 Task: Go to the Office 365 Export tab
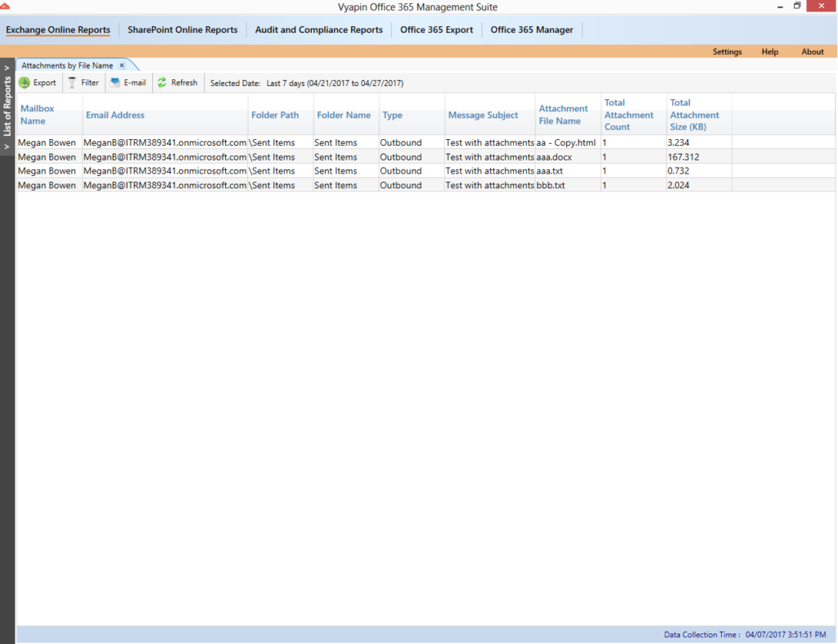coord(436,30)
